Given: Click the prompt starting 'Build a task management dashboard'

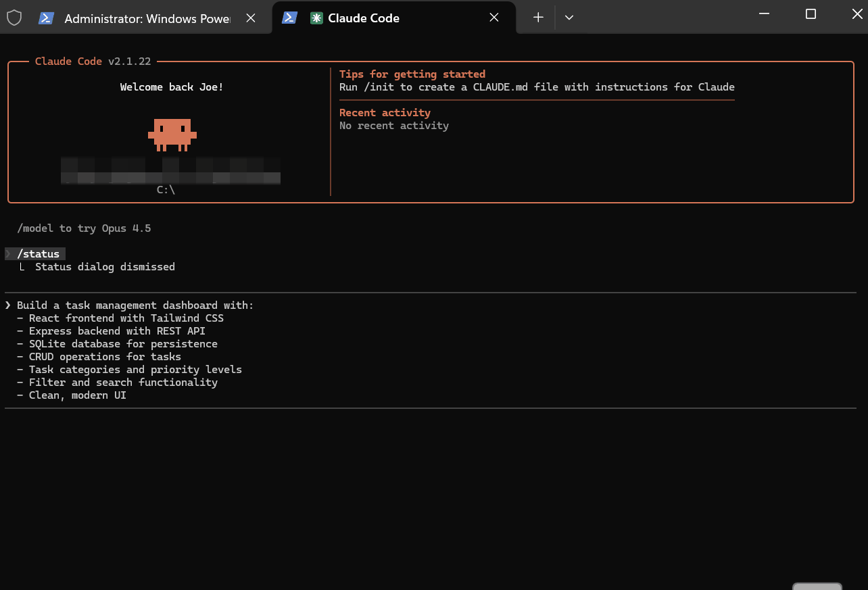Looking at the screenshot, I should (x=135, y=305).
